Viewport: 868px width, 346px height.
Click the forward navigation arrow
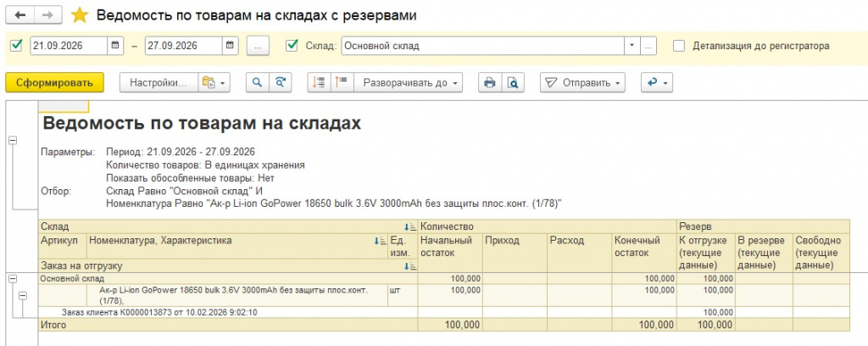(48, 15)
